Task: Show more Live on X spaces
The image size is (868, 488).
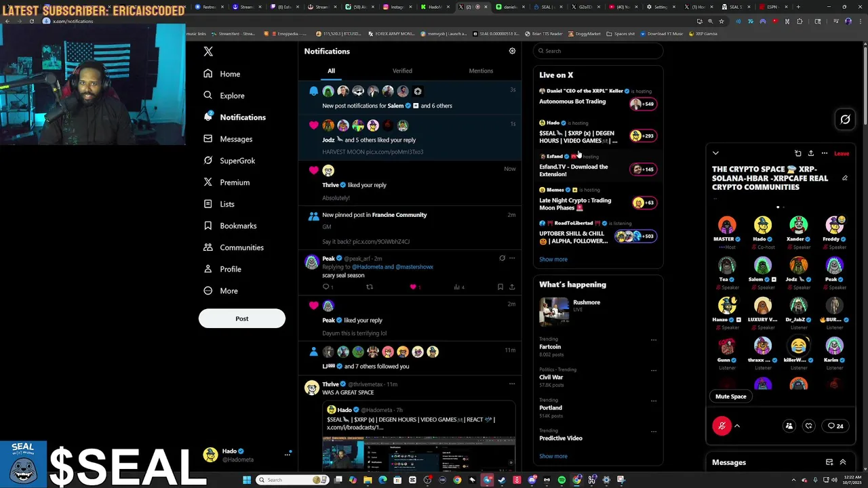Action: point(553,259)
